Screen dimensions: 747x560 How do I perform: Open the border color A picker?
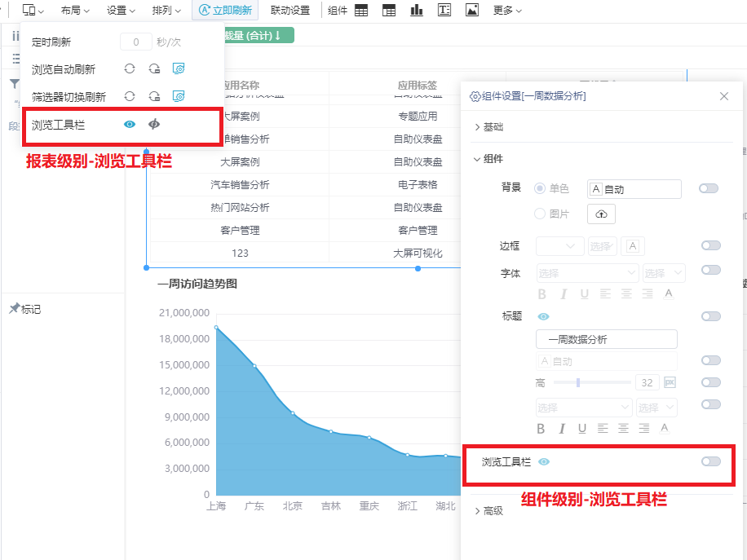[633, 246]
